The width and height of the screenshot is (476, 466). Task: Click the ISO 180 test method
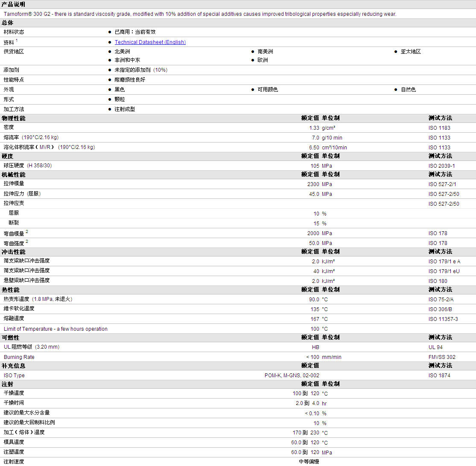coord(438,281)
